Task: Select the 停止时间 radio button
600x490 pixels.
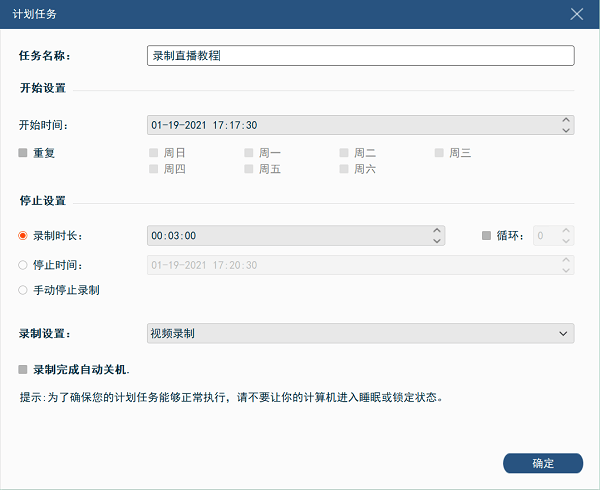Action: (23, 265)
